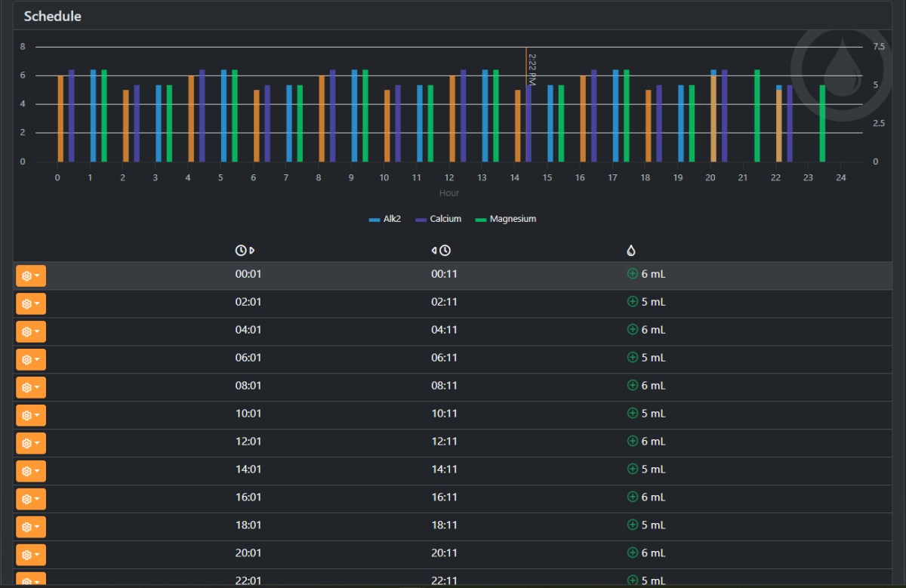Click the 14:01 start time entry
The image size is (906, 588).
[248, 469]
